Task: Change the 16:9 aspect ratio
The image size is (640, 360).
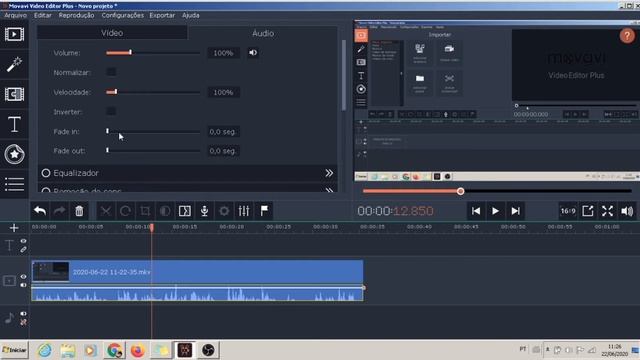Action: pyautogui.click(x=568, y=211)
